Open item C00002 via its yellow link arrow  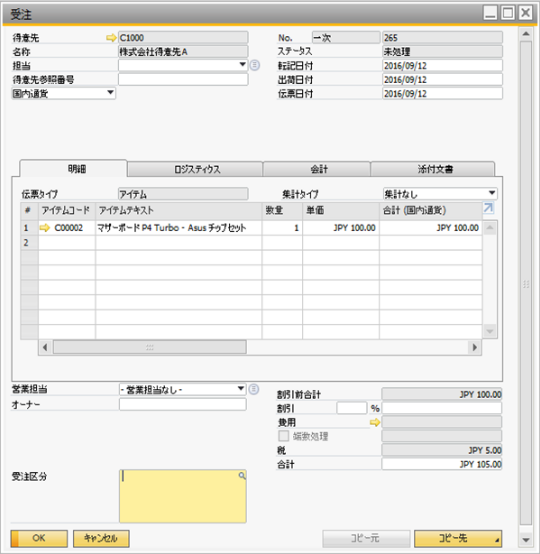coord(45,228)
